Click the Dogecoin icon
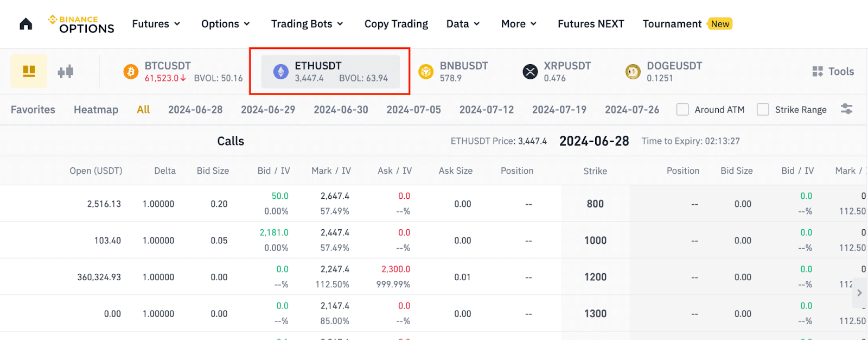Image resolution: width=868 pixels, height=340 pixels. tap(633, 72)
